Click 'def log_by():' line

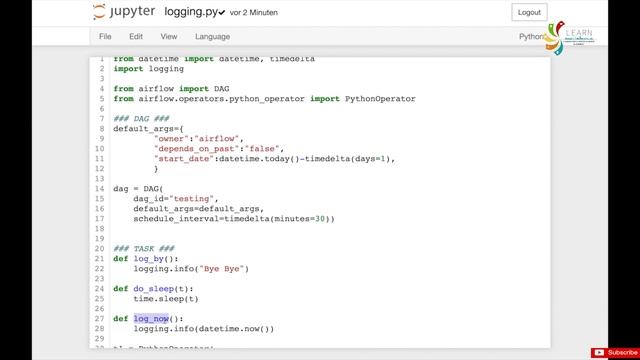coord(146,259)
